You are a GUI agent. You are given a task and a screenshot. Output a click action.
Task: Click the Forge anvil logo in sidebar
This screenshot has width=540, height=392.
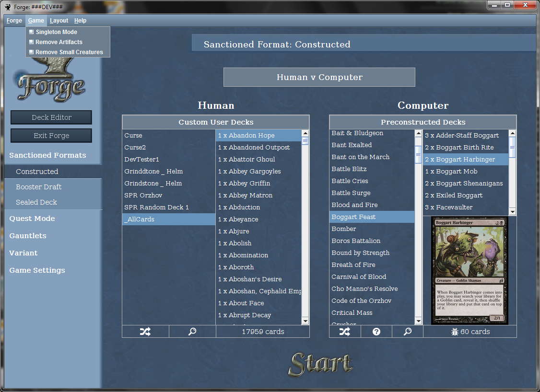(x=51, y=81)
